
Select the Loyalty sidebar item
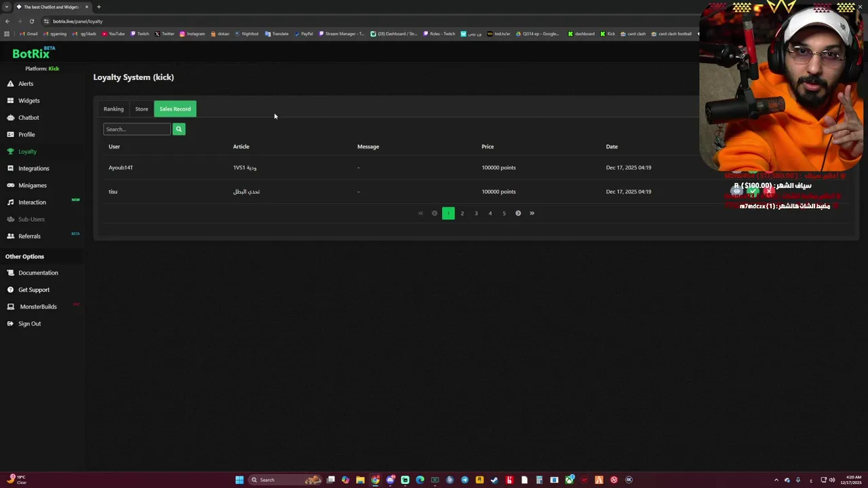coord(27,151)
